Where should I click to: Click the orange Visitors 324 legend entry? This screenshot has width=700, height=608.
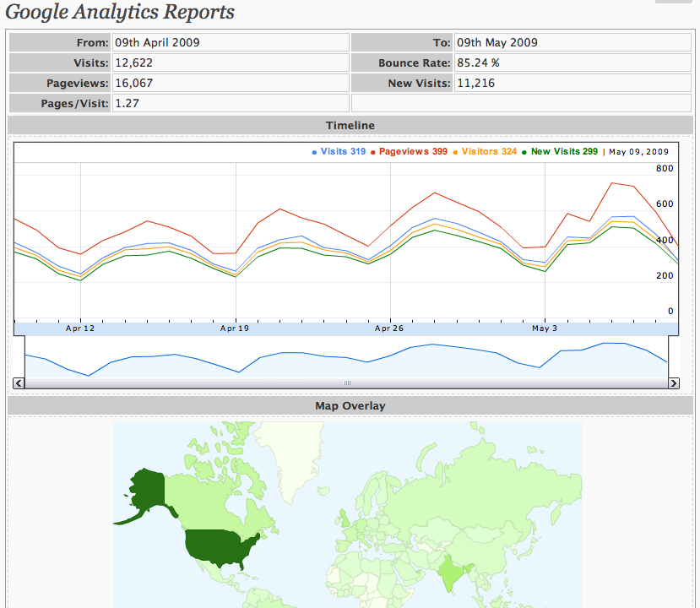coord(485,152)
